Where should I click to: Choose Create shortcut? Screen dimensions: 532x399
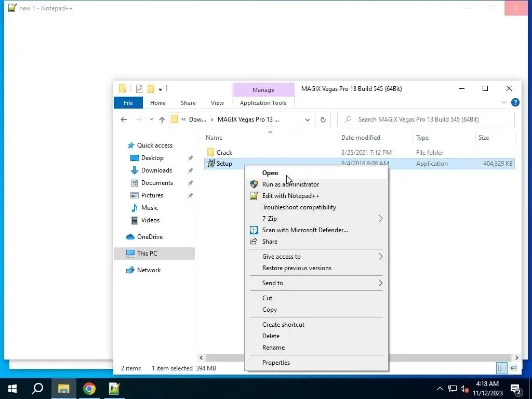pos(316,325)
